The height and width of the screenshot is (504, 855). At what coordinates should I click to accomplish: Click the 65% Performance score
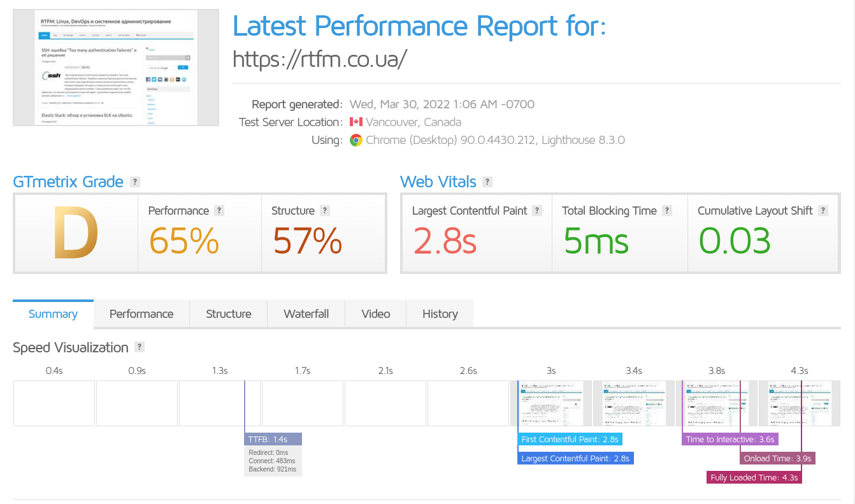(x=184, y=241)
